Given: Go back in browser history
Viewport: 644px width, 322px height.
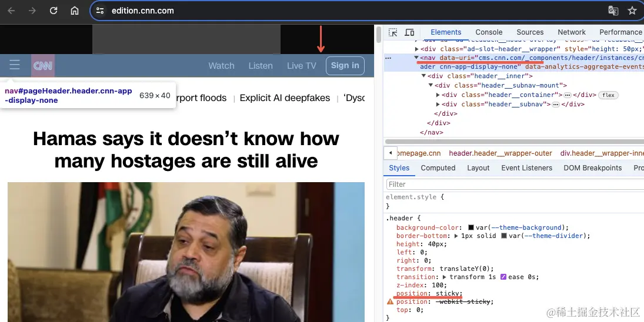Looking at the screenshot, I should (x=11, y=11).
